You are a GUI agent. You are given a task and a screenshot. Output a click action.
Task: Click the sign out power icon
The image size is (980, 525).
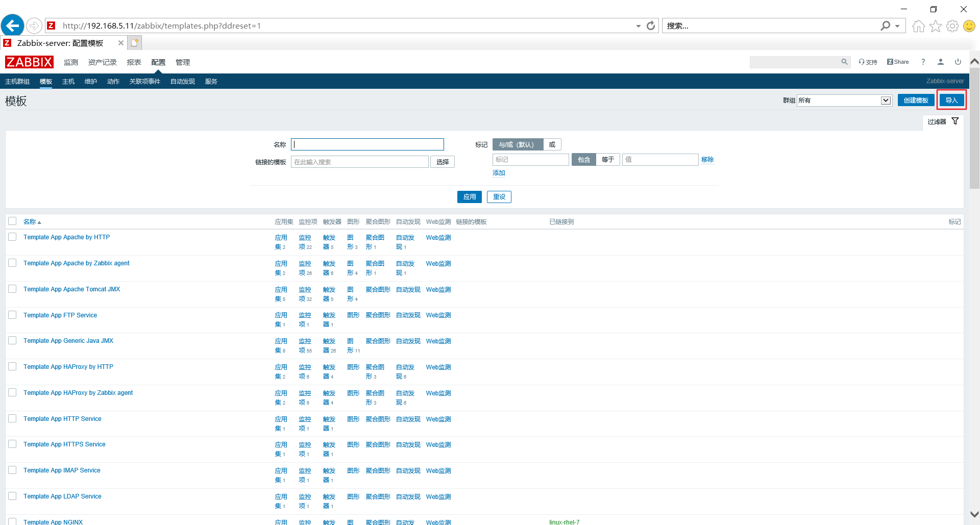point(958,62)
